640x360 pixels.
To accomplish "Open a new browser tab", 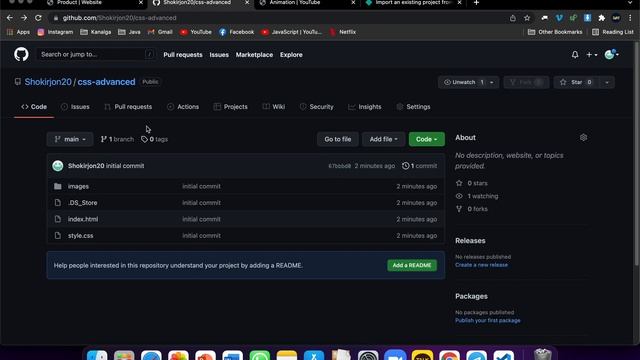I will click(476, 3).
